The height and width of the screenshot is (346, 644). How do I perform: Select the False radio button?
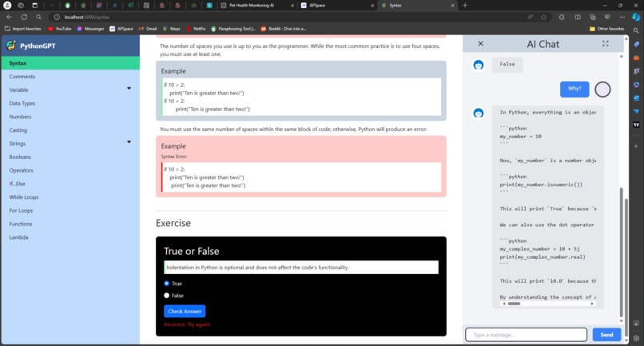coord(166,295)
